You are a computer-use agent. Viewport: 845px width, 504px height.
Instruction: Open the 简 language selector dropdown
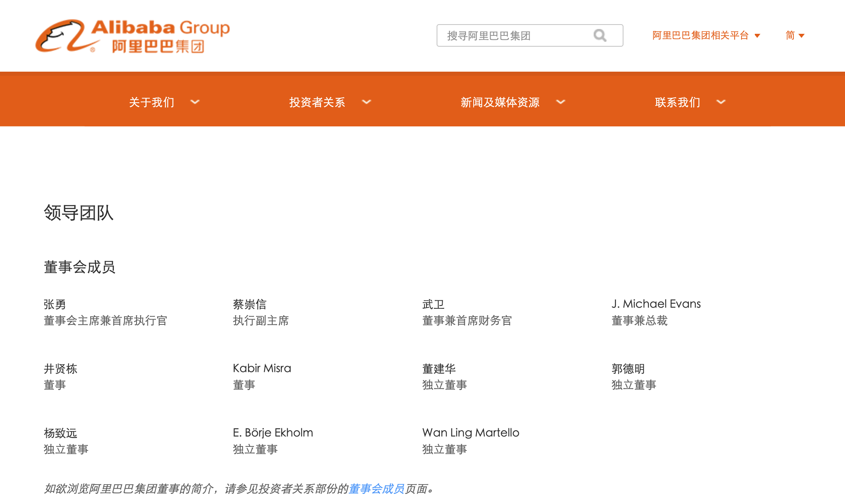click(x=794, y=35)
